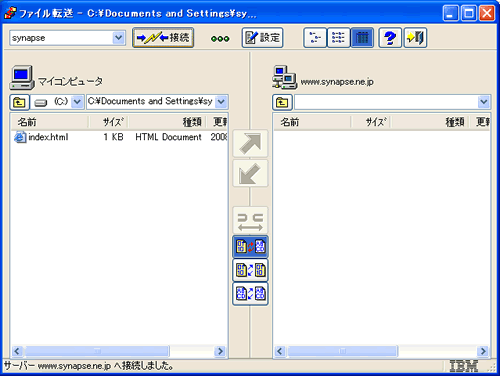The width and height of the screenshot is (500, 376).
Task: Click the local path field C:\Documents and Settings
Action: (x=151, y=102)
